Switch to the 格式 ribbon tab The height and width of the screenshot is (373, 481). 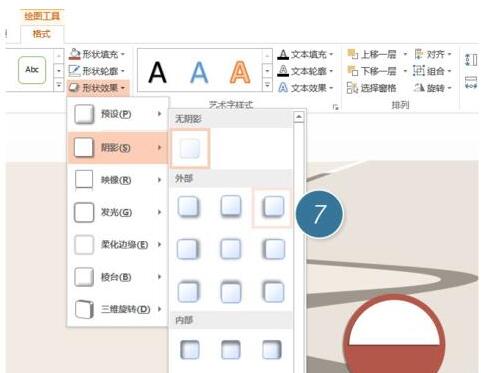[42, 34]
